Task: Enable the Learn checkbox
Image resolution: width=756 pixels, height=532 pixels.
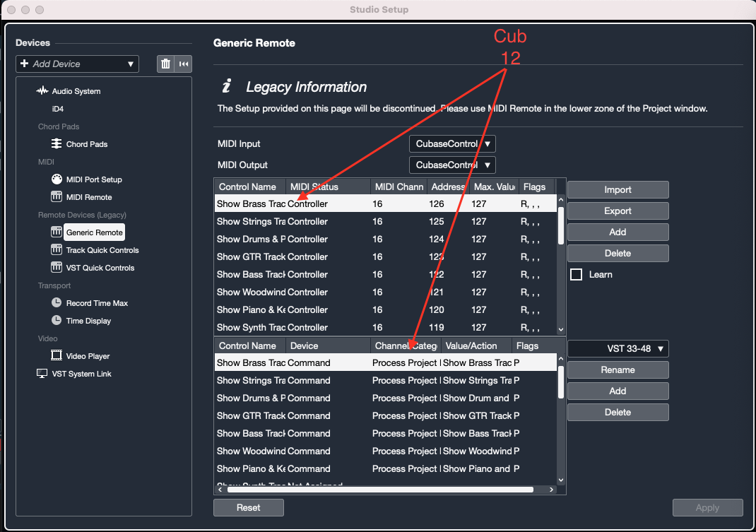Action: pos(576,274)
